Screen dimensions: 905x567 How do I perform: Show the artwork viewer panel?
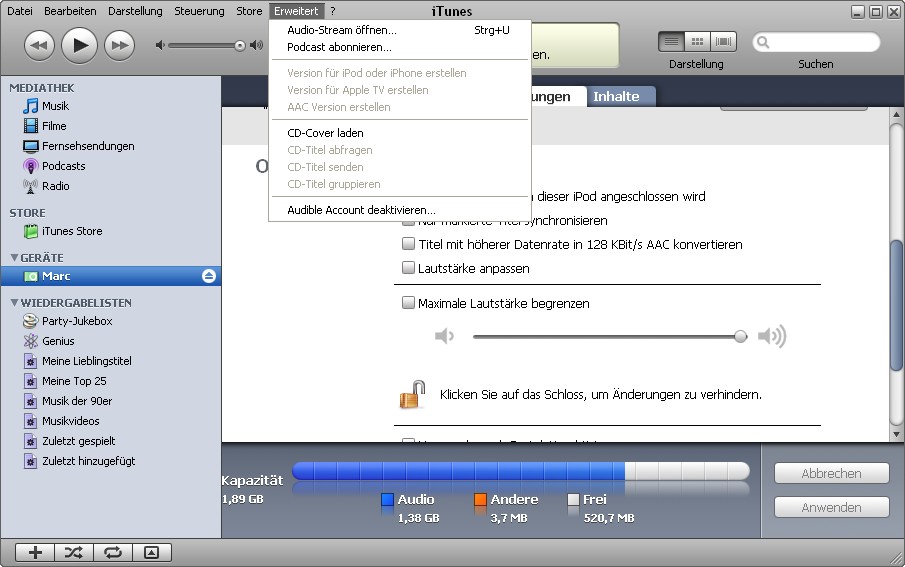(x=152, y=553)
